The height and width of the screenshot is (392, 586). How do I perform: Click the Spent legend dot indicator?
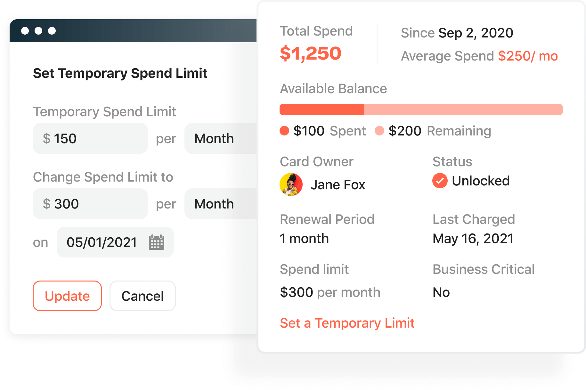pyautogui.click(x=285, y=131)
